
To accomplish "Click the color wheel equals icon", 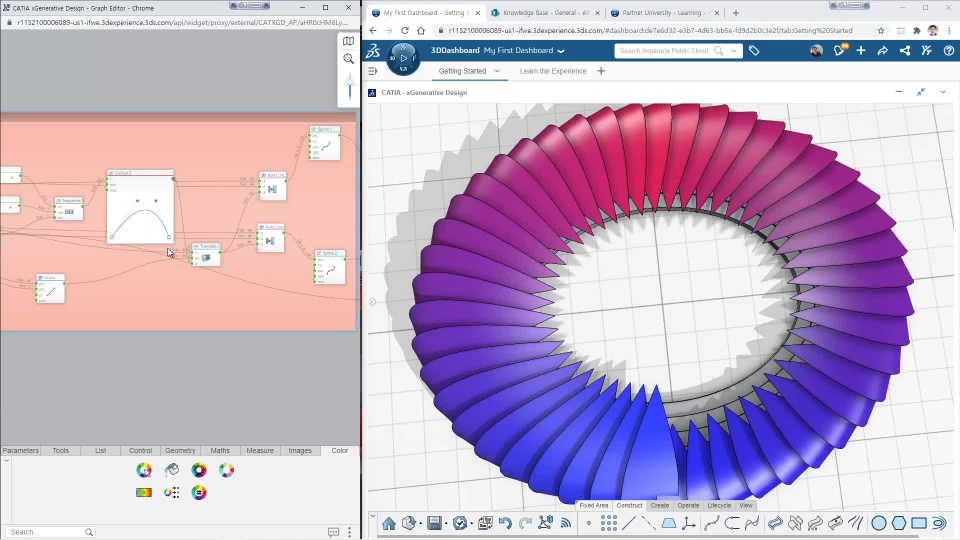I will coord(199,492).
